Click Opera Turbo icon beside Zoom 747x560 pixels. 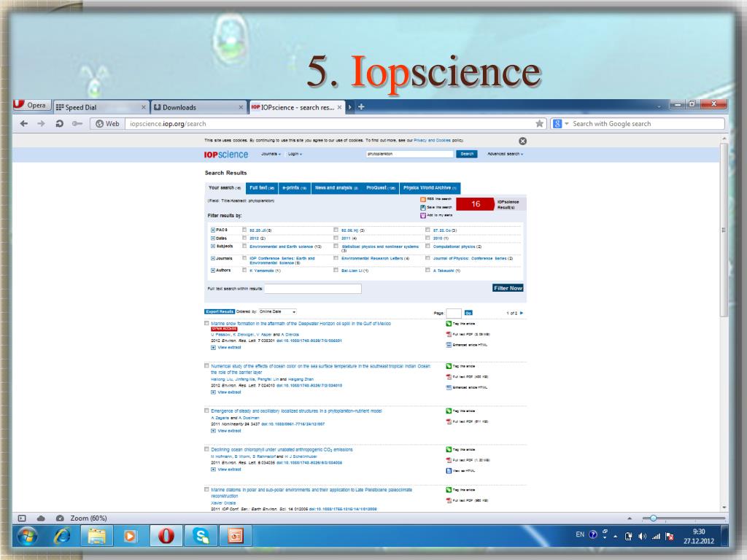60,518
